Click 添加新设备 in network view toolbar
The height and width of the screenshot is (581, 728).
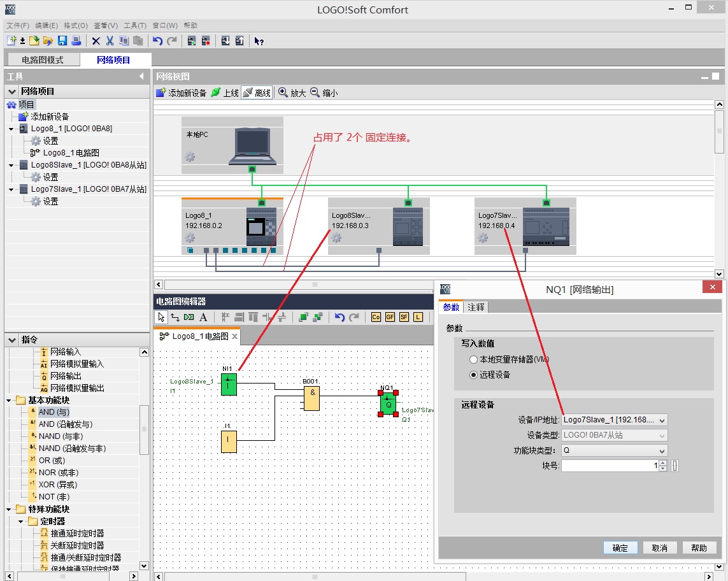(x=182, y=93)
